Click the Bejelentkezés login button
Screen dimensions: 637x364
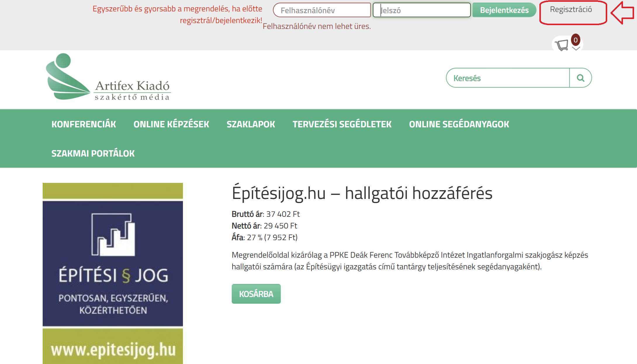tap(504, 10)
